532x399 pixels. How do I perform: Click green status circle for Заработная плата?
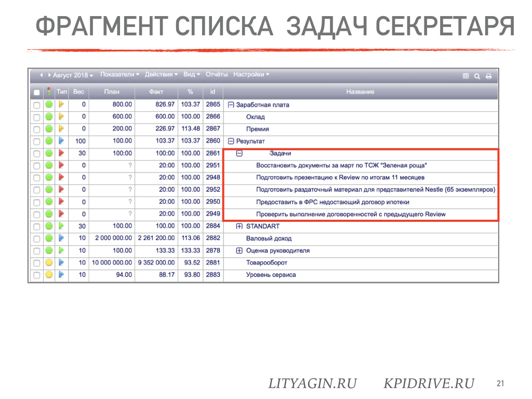pyautogui.click(x=49, y=104)
